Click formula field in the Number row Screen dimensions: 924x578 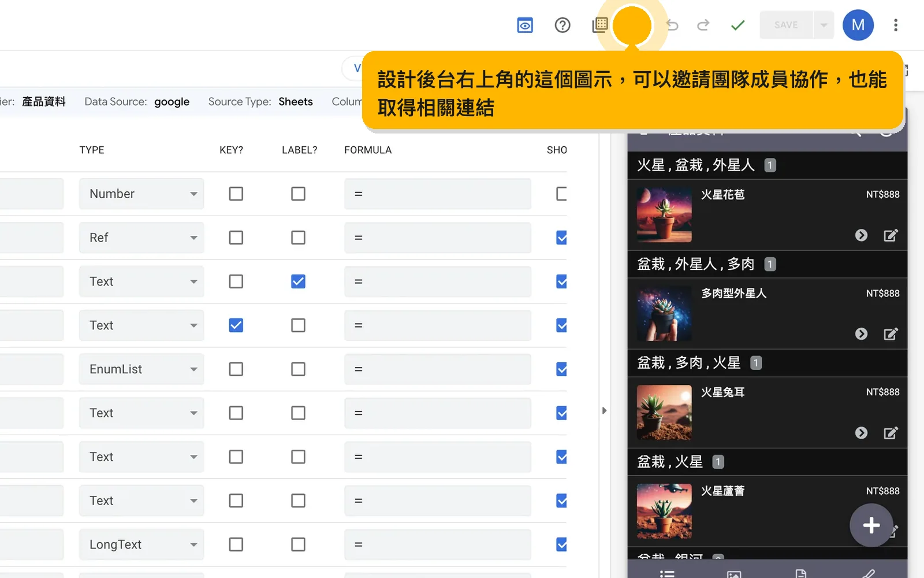[438, 194]
